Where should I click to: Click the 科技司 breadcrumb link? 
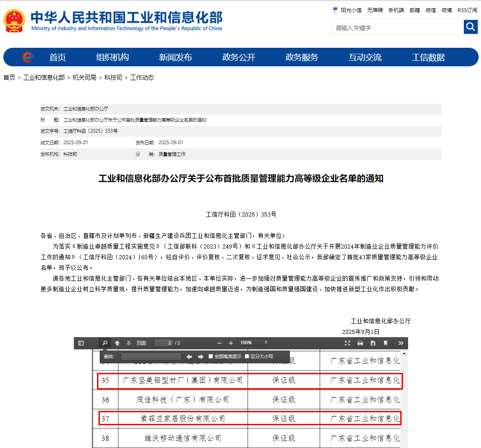[113, 77]
